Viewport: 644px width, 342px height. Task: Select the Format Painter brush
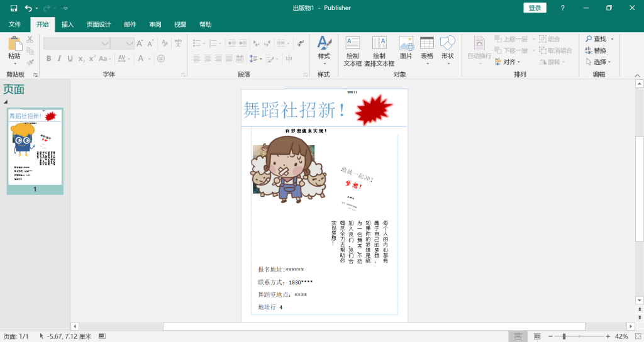point(30,62)
